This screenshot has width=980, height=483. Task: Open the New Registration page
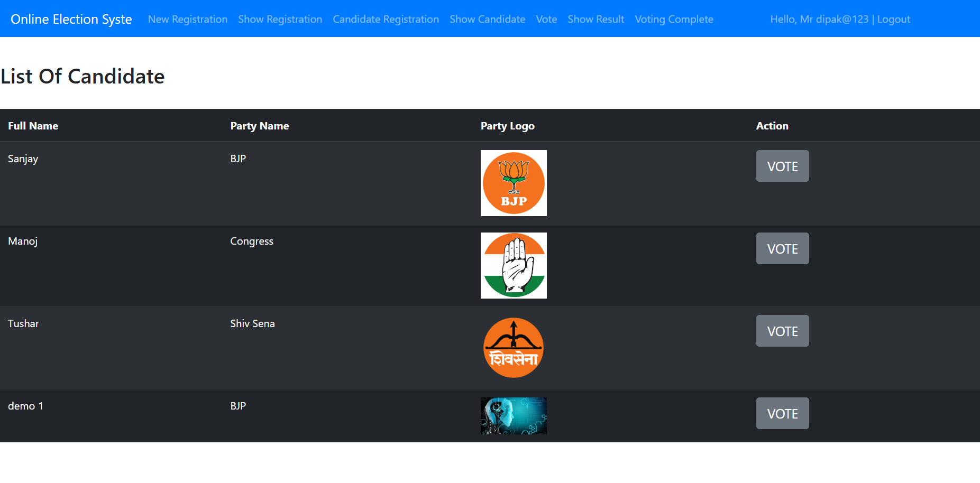tap(188, 19)
